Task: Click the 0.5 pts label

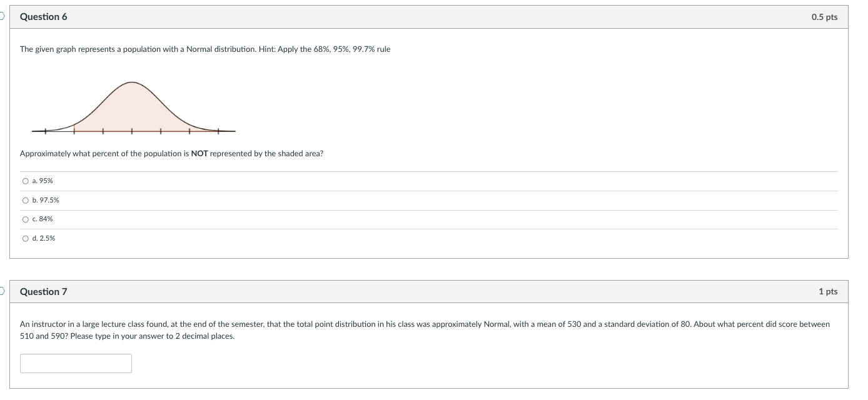Action: (824, 17)
